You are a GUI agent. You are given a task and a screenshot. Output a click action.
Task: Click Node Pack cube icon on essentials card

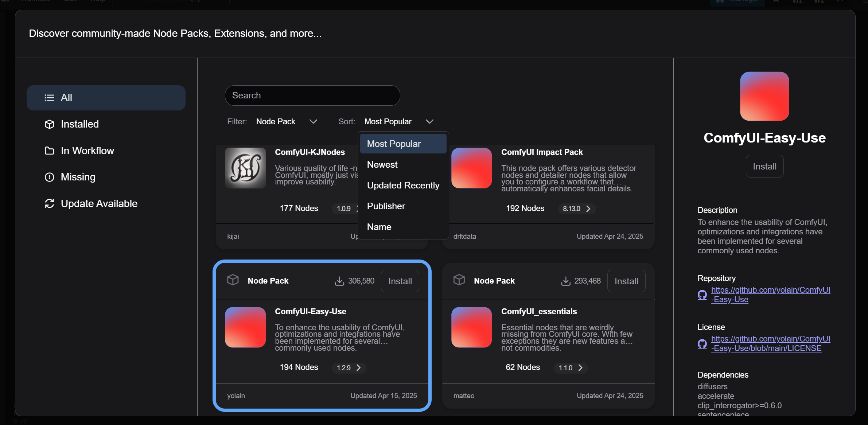(x=459, y=280)
